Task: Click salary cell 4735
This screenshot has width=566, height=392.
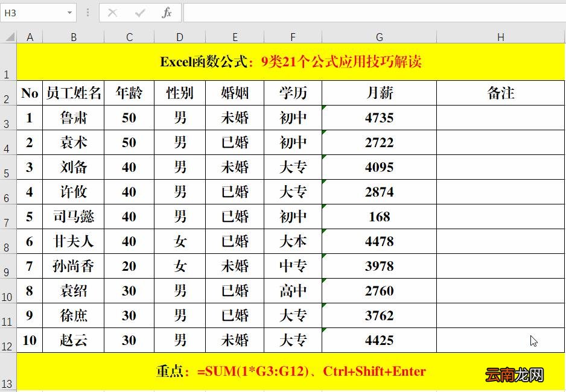Action: tap(380, 118)
